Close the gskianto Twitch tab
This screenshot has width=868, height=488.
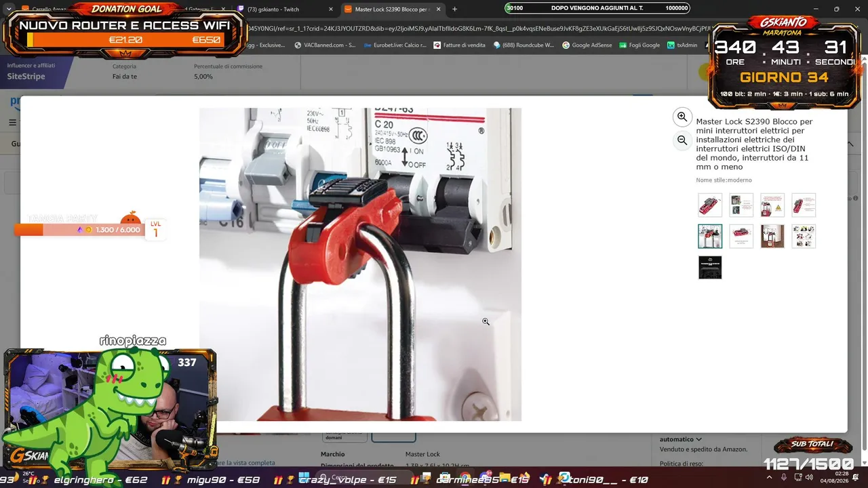click(x=331, y=9)
